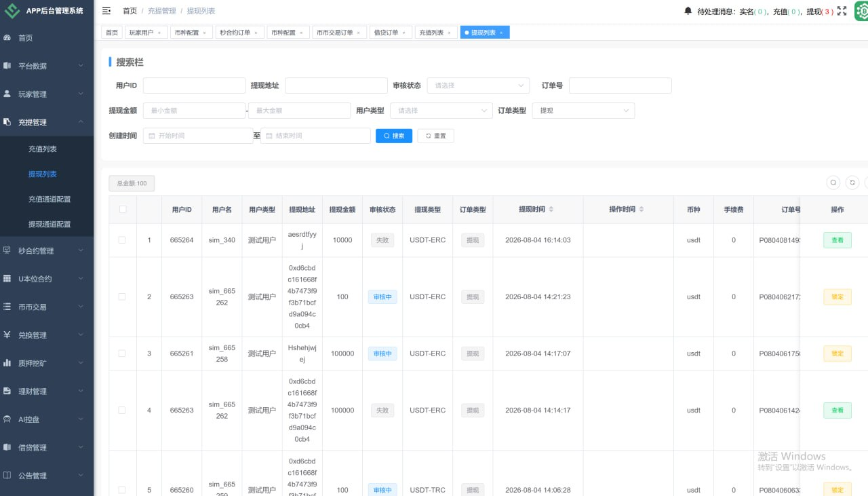Click 查看 for the 14:14:17 row
The image size is (868, 496).
837,410
